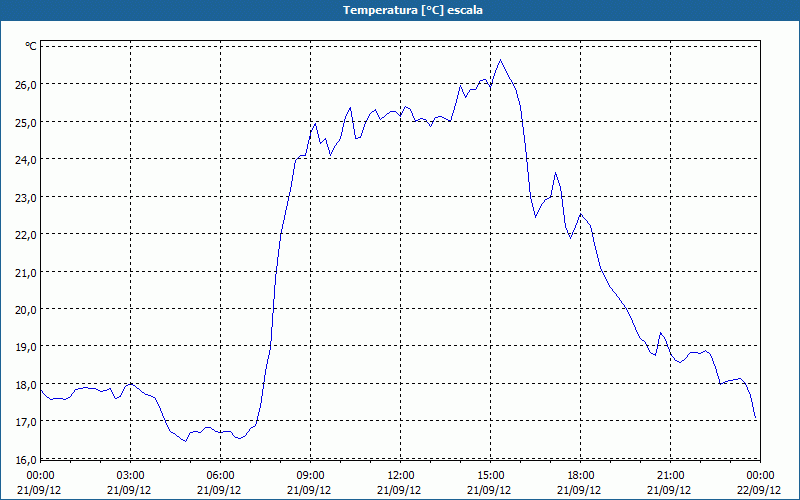
Task: Click the 03:00 time axis label
Action: pyautogui.click(x=131, y=476)
